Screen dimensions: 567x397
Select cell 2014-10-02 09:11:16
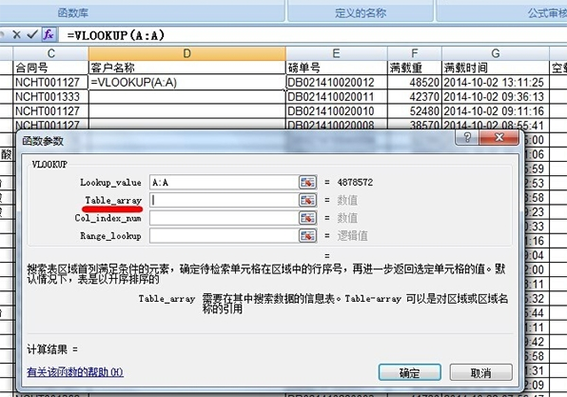[x=495, y=111]
